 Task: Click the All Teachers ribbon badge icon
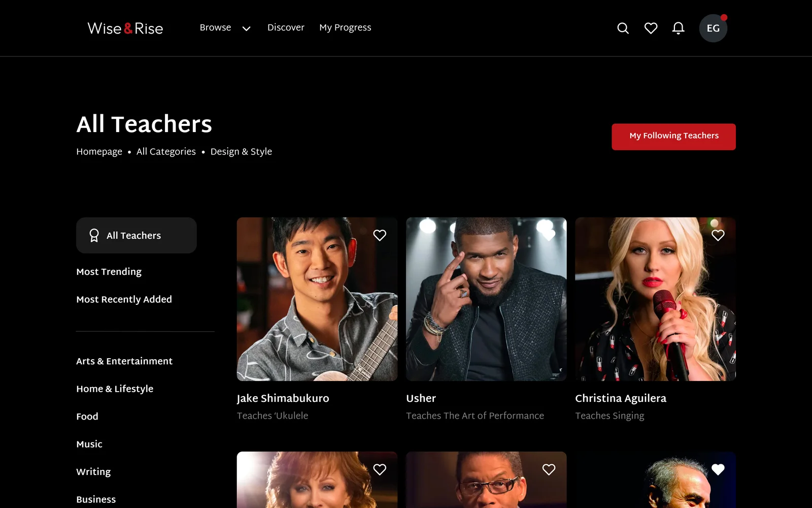(94, 235)
